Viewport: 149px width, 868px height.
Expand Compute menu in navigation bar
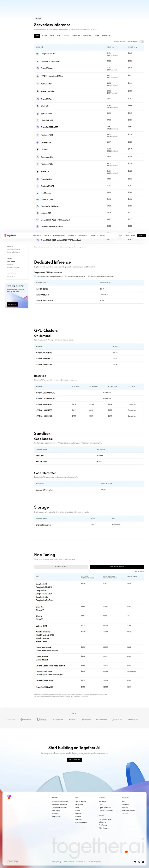[47, 236]
